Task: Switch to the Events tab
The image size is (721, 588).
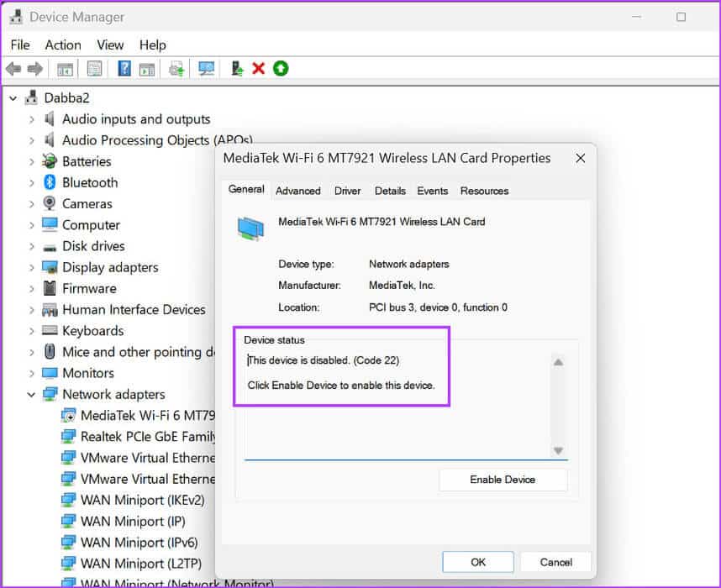Action: 432,191
